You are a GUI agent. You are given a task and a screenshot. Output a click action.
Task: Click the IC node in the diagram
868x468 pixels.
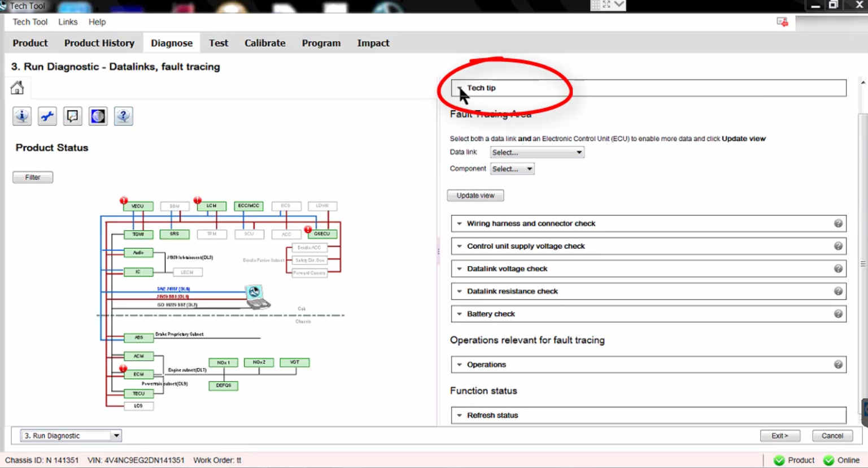138,272
